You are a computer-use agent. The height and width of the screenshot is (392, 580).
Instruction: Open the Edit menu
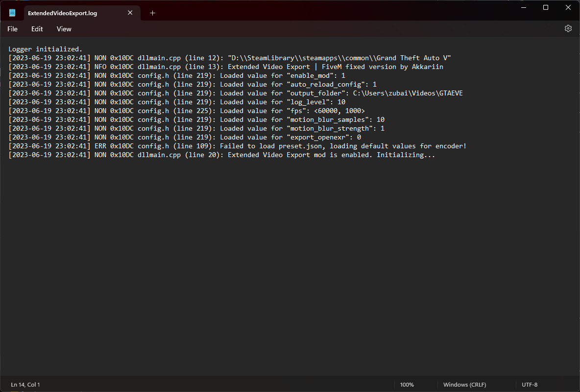coord(37,29)
